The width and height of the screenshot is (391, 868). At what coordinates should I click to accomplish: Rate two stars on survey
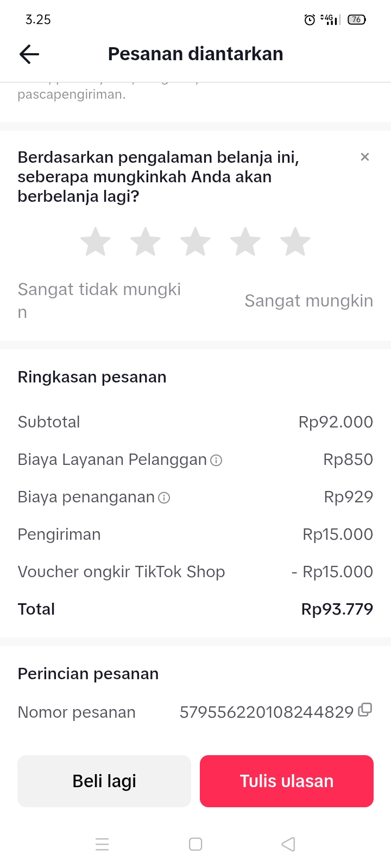[x=146, y=242]
